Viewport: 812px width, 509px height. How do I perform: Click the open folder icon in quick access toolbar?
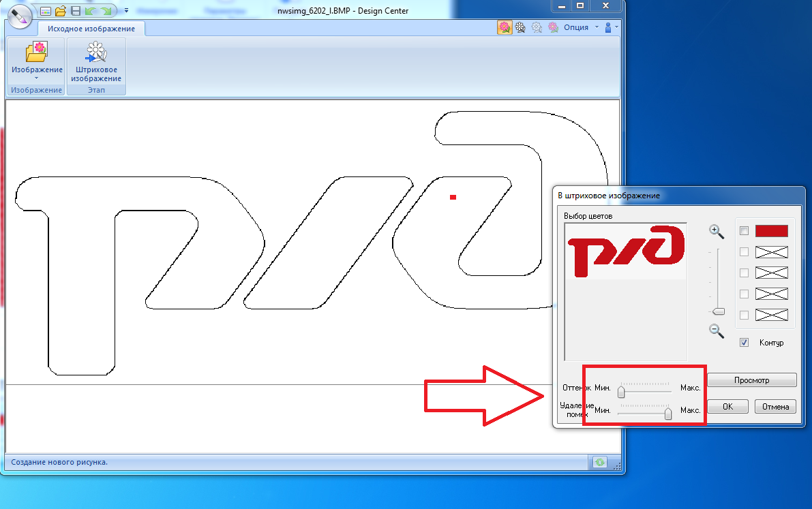pyautogui.click(x=61, y=11)
